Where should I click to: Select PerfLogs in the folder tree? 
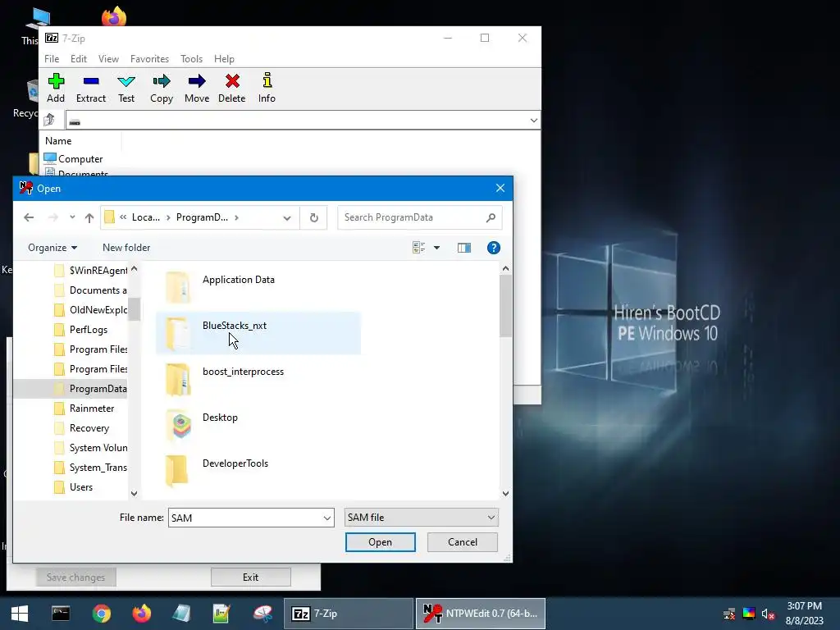88,330
